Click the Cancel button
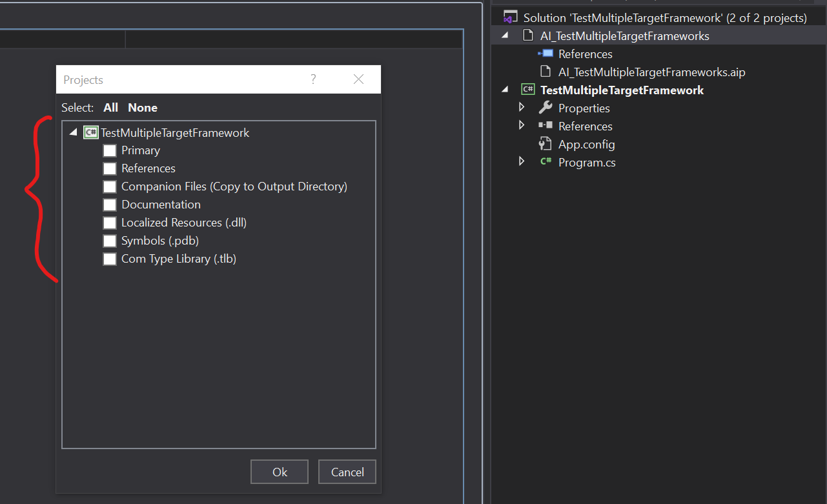This screenshot has width=827, height=504. point(347,472)
